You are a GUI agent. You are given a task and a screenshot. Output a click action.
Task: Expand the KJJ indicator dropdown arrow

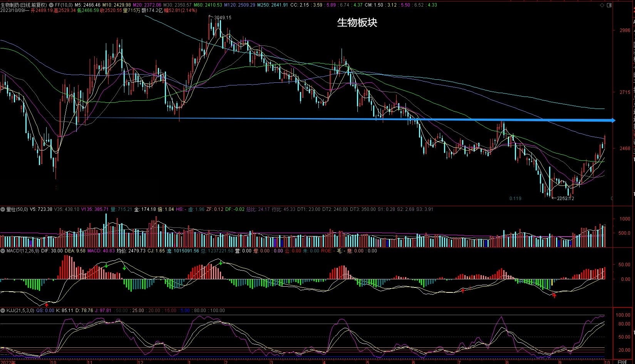[x=3, y=311]
